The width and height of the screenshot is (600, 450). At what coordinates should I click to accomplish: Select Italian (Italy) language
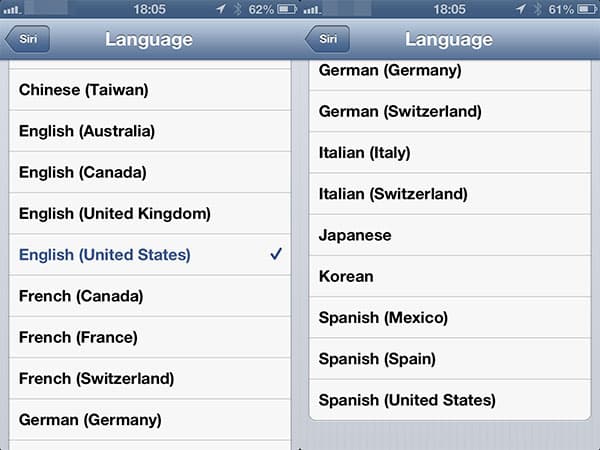[x=450, y=153]
